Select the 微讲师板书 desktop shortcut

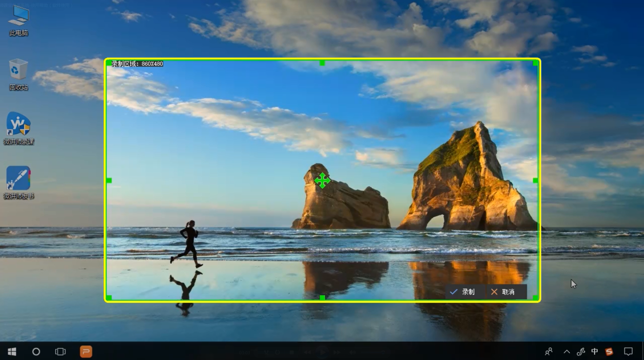click(x=19, y=183)
